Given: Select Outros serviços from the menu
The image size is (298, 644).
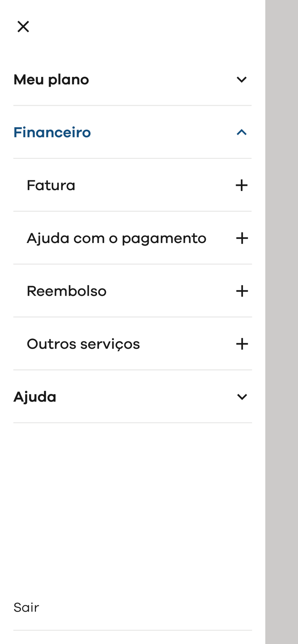Looking at the screenshot, I should tap(83, 343).
